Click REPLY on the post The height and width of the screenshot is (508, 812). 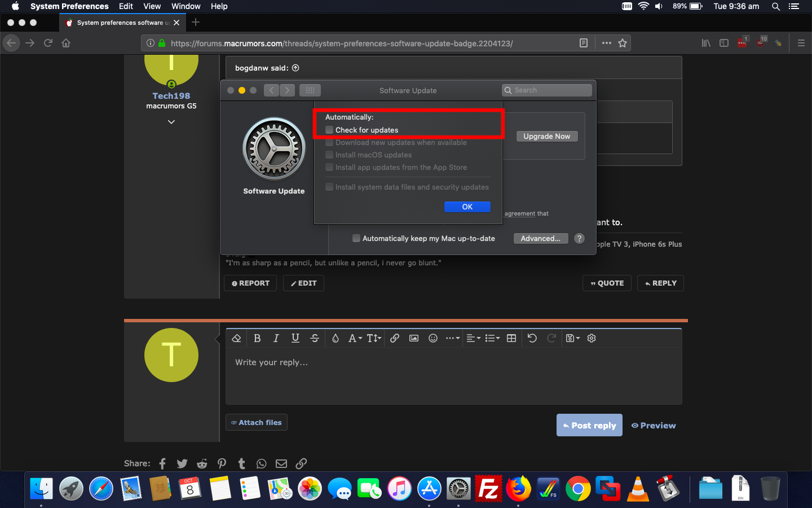[660, 283]
